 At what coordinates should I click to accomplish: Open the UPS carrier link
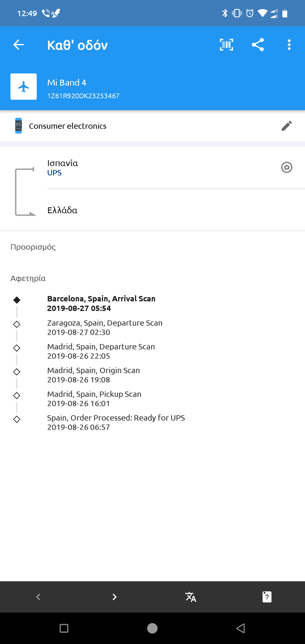(x=55, y=173)
